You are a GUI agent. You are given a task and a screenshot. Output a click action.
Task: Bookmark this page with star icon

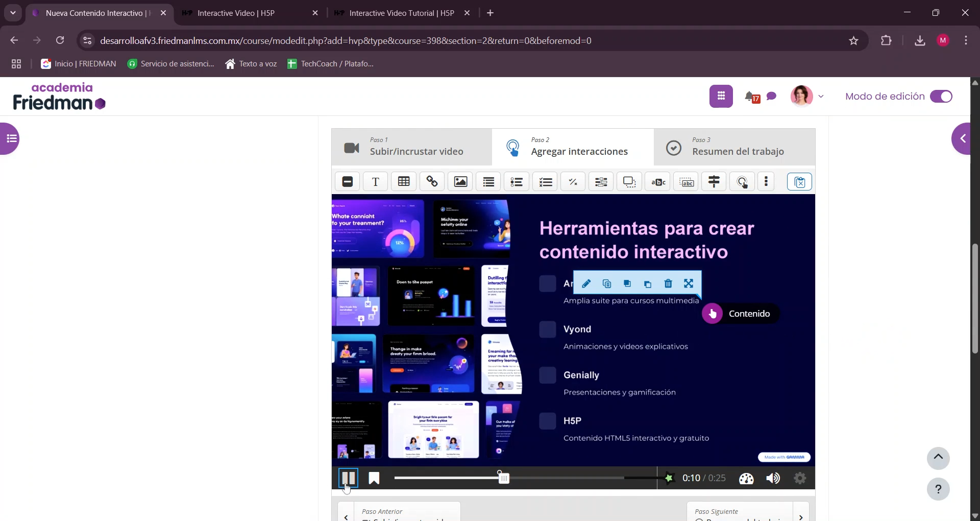854,41
